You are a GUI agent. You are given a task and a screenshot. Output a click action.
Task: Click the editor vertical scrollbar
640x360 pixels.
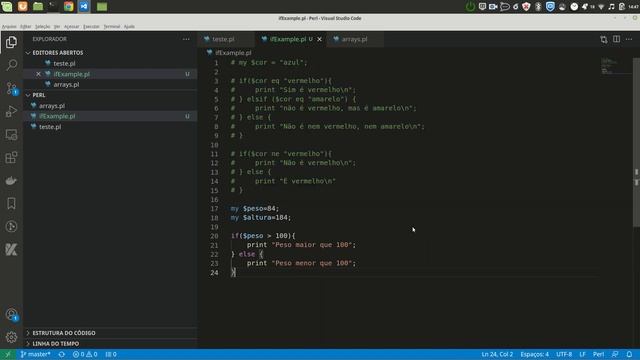[x=636, y=142]
